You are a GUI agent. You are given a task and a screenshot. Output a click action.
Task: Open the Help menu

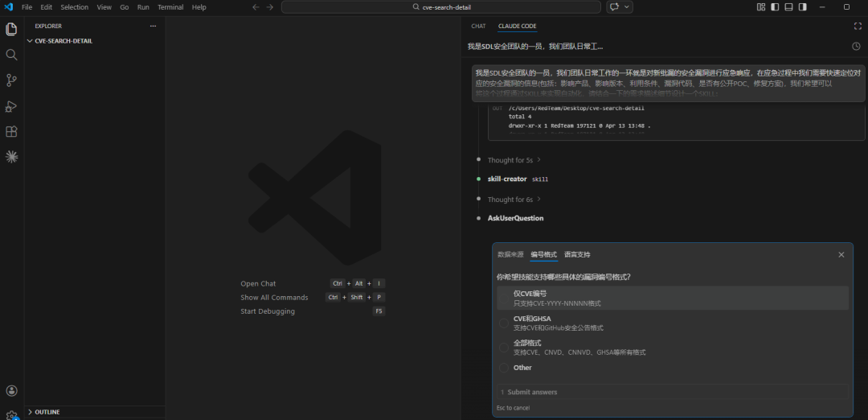199,7
